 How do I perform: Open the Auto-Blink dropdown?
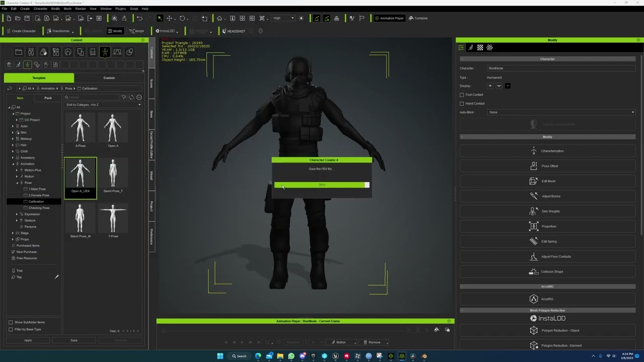[561, 112]
